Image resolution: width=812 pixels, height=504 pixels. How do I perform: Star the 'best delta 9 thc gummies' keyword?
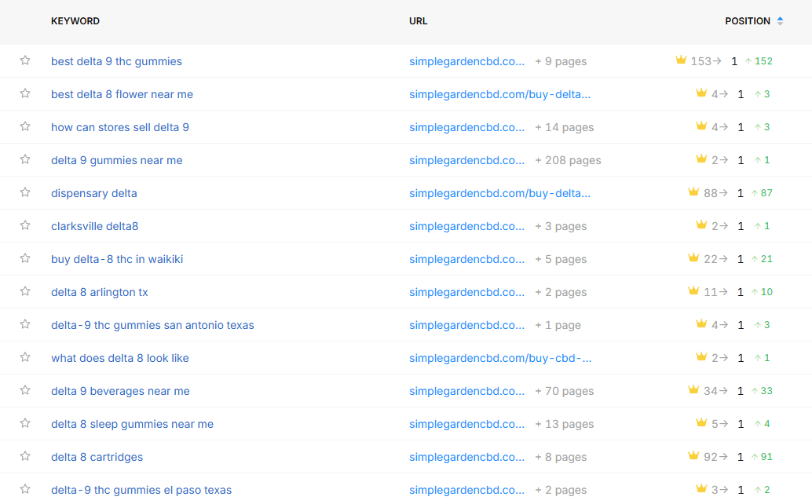point(25,60)
